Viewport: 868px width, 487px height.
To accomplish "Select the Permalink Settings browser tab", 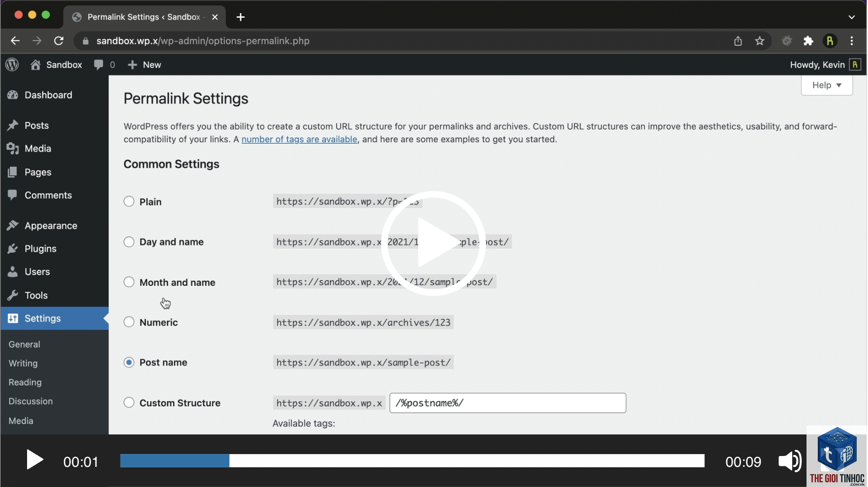I will click(x=144, y=17).
